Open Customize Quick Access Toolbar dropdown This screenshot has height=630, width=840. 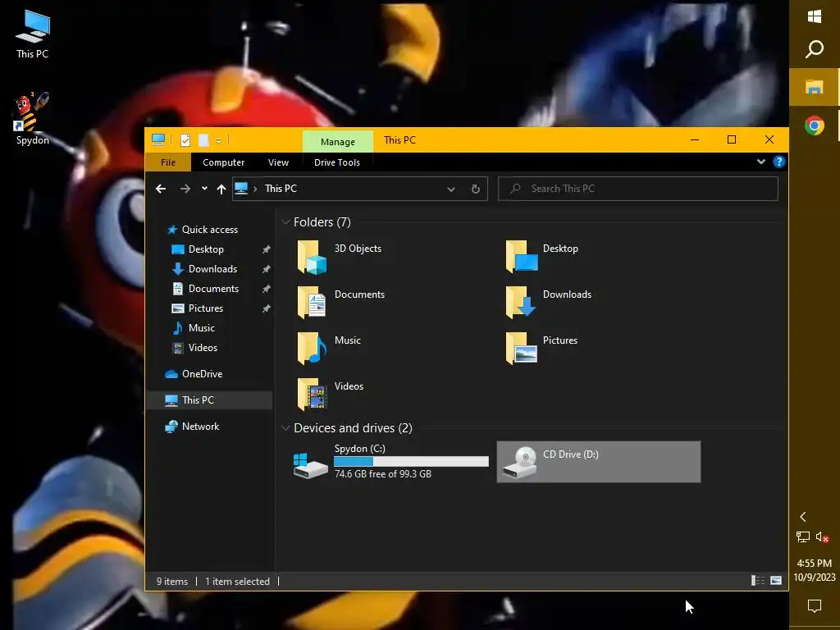click(x=218, y=141)
